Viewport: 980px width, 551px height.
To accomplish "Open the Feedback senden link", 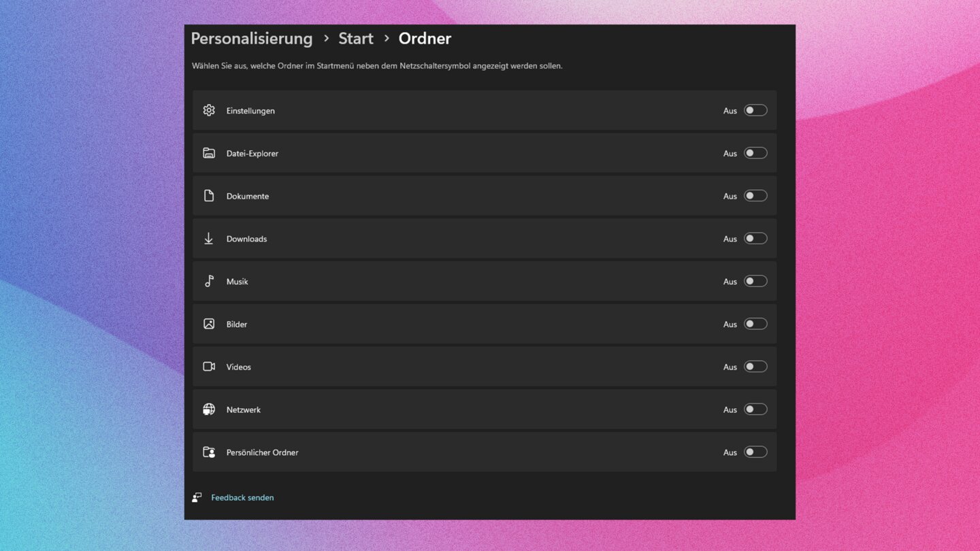I will coord(242,497).
